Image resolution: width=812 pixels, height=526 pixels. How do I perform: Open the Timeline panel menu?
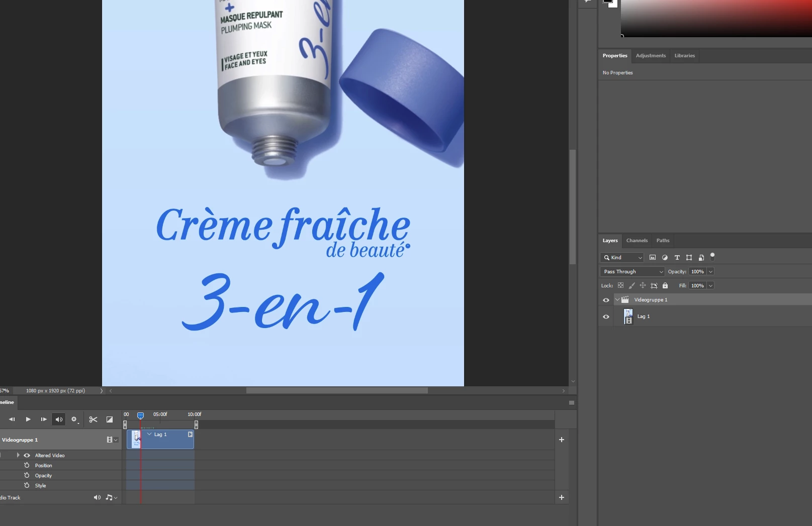pos(572,402)
